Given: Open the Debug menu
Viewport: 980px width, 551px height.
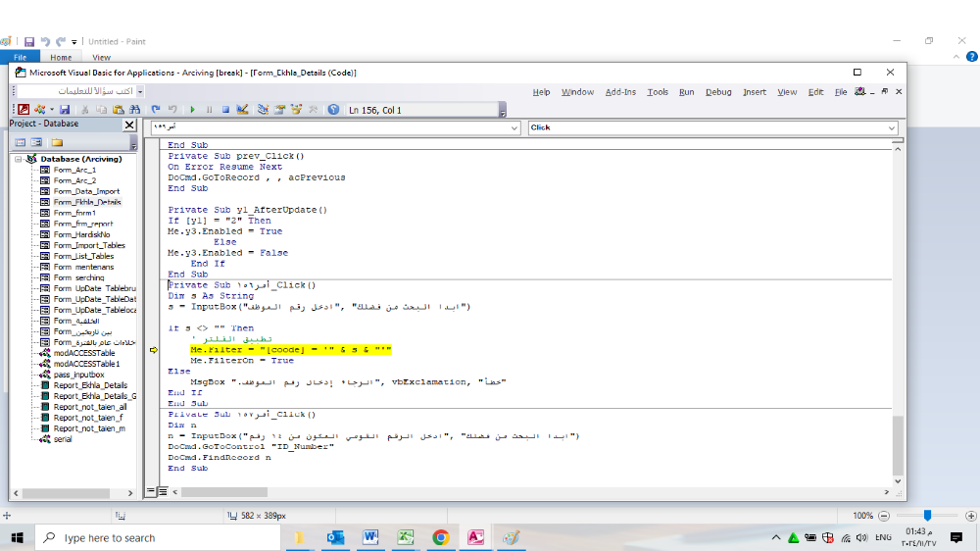Looking at the screenshot, I should [718, 92].
